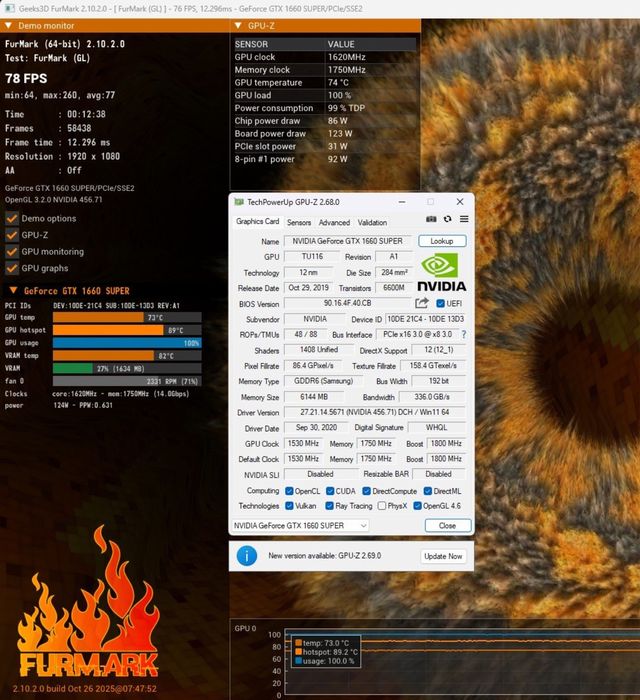Image resolution: width=640 pixels, height=700 pixels.
Task: Switch to the Graphics Card tab
Action: click(x=258, y=221)
